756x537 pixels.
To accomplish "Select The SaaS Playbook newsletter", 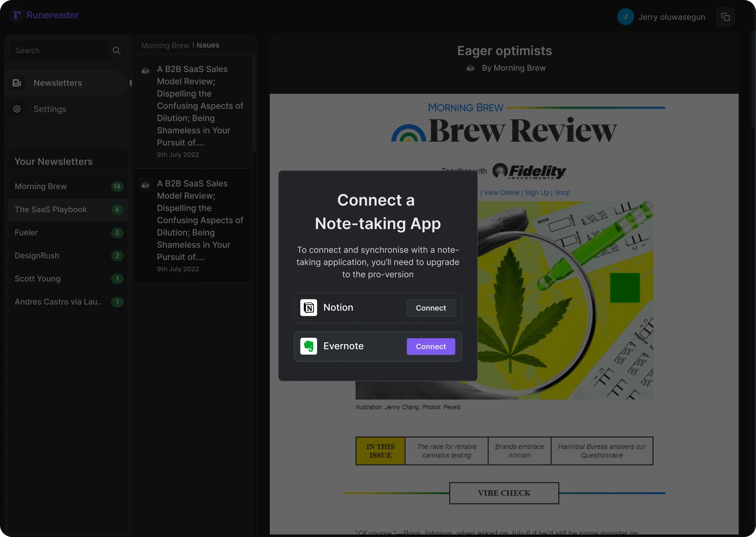I will [x=68, y=210].
